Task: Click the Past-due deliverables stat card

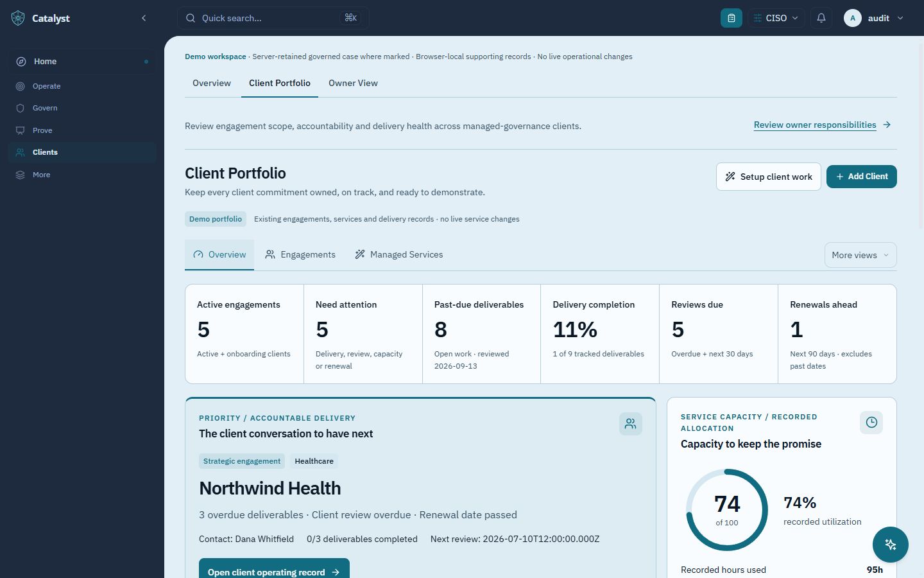Action: click(481, 334)
